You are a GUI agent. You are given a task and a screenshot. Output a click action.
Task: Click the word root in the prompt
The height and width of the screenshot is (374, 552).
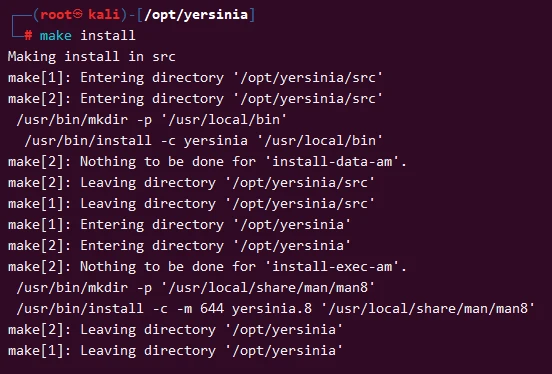56,14
